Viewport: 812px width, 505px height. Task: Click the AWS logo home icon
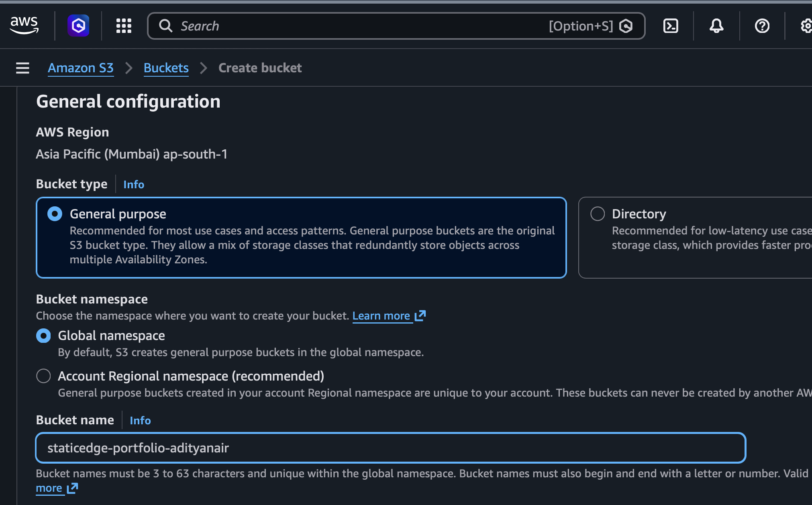[x=24, y=26]
